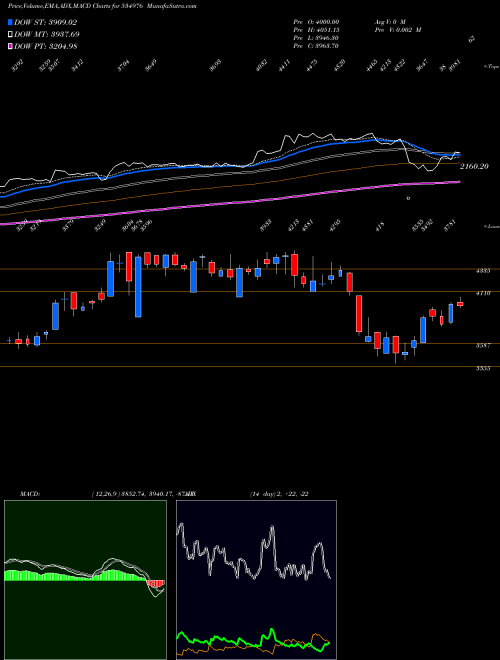Click the 'Pre H' high price value
500x660 pixels.
[316, 30]
